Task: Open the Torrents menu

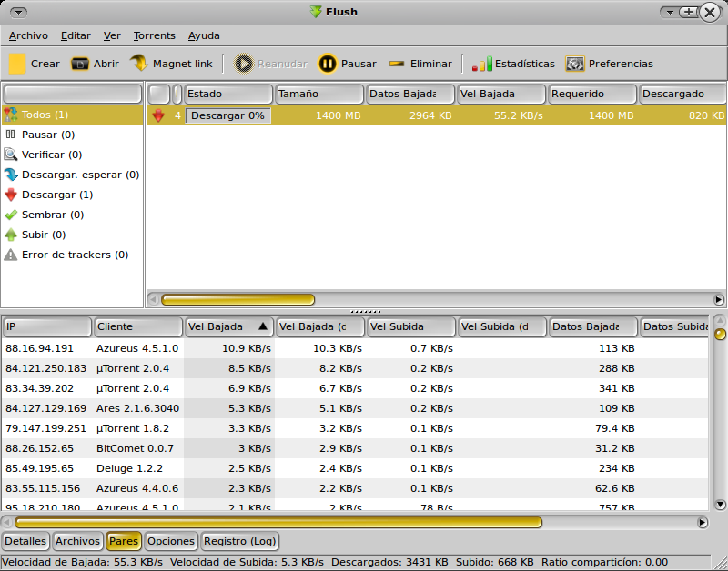Action: point(154,35)
